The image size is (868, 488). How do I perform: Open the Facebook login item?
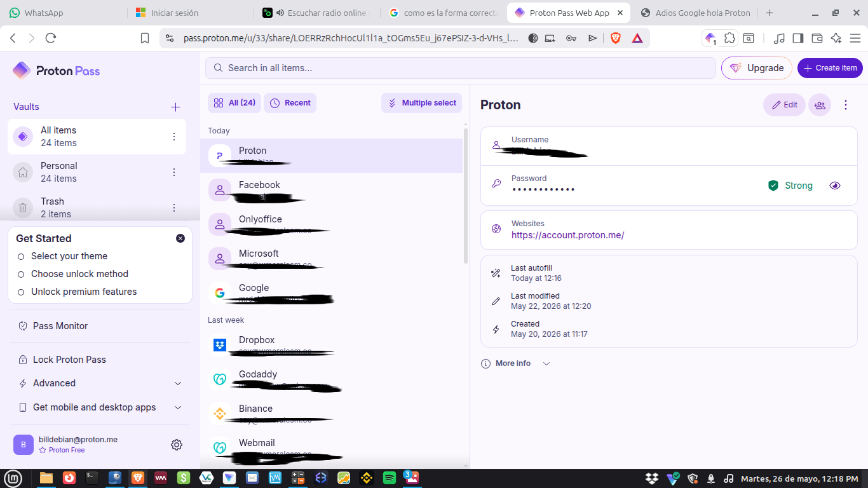click(x=331, y=190)
